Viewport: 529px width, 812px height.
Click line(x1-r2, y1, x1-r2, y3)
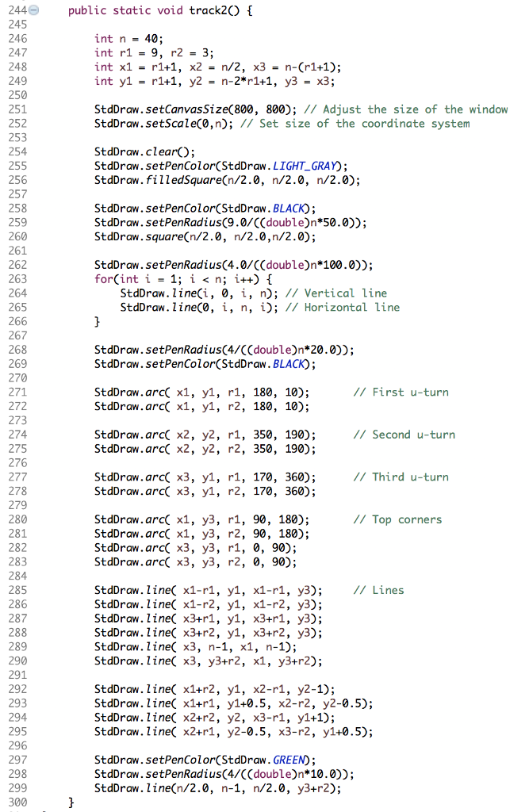tap(208, 604)
